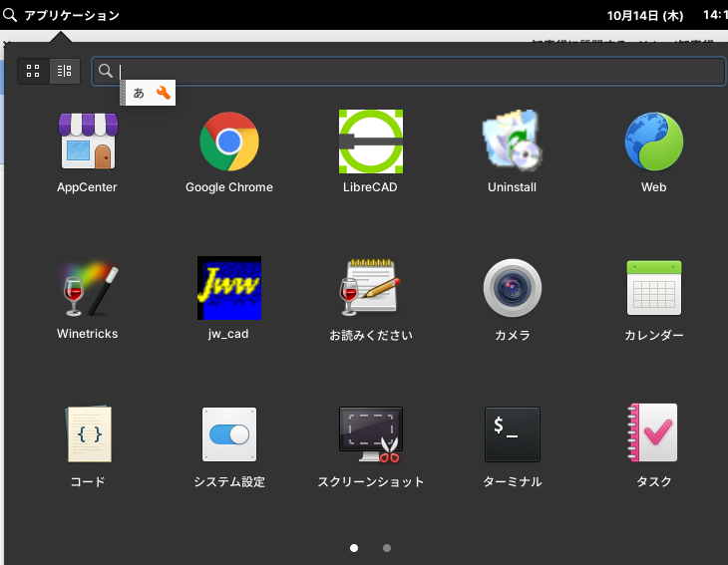Viewport: 728px width, 565px height.
Task: Switch to category list view mode
Action: pyautogui.click(x=65, y=71)
